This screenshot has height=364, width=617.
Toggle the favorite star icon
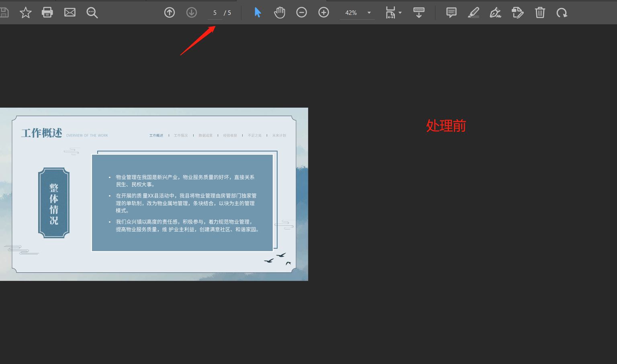(26, 12)
